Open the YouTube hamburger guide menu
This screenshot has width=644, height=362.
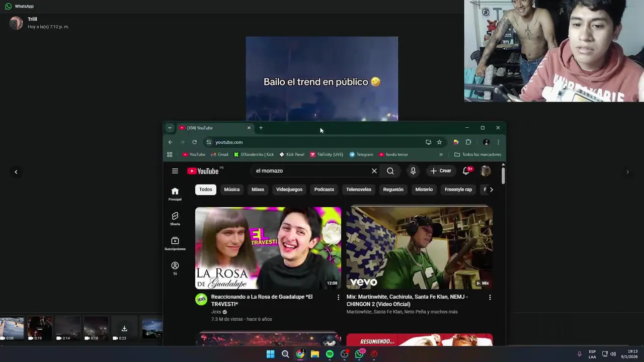point(175,171)
